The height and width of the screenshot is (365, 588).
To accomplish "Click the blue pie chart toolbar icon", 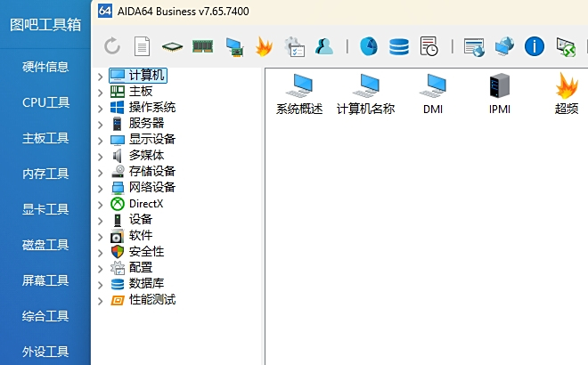I will 369,46.
